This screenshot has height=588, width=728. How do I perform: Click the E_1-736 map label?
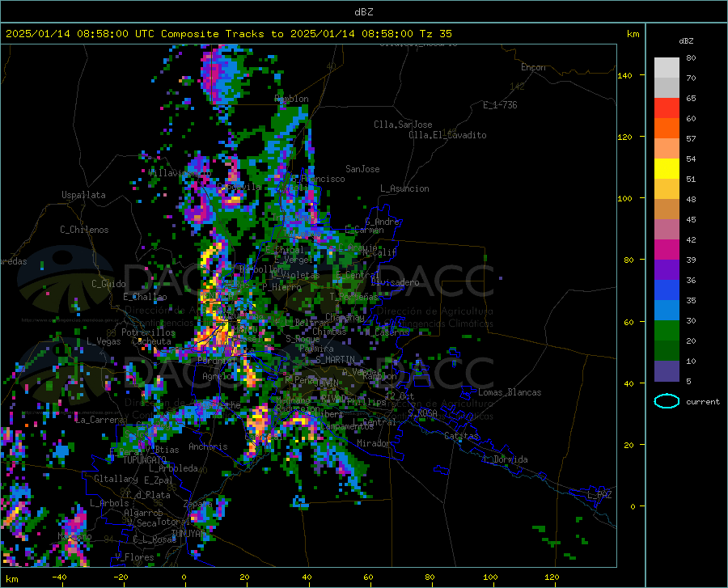click(500, 105)
